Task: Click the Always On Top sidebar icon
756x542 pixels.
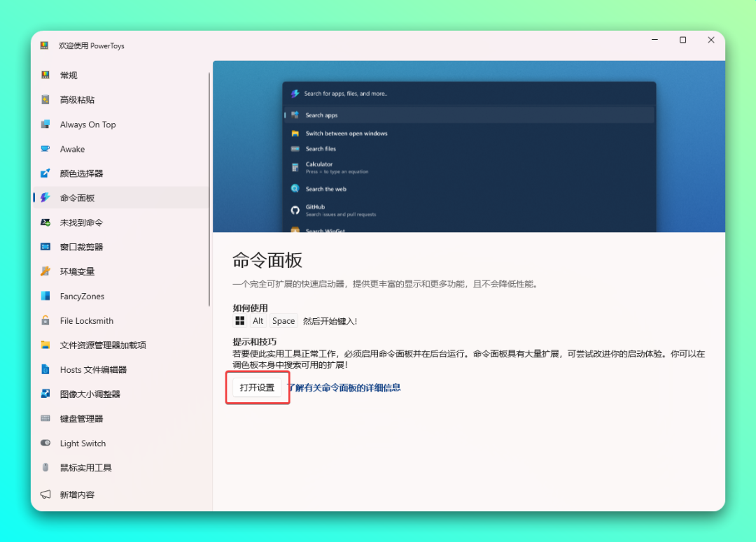Action: click(x=45, y=124)
